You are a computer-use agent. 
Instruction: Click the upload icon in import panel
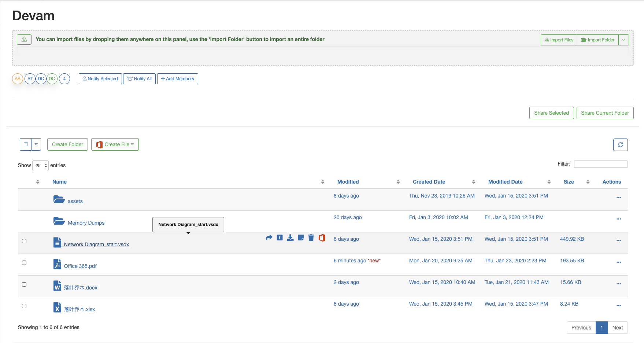[x=24, y=39]
